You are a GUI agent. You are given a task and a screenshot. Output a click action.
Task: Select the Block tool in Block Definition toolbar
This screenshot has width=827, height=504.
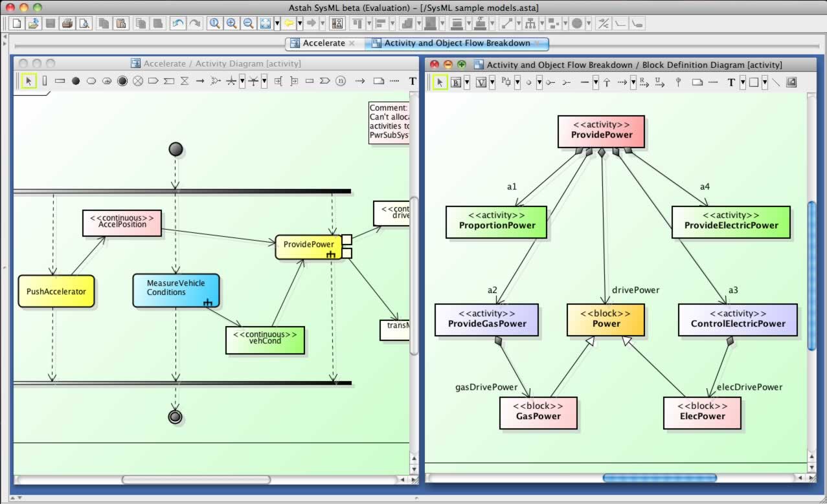tap(456, 82)
